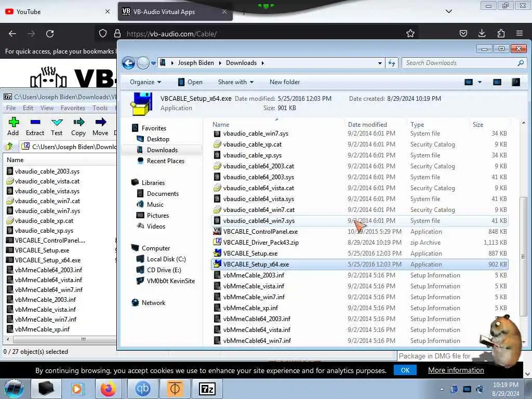Click the Search Downloads field

pyautogui.click(x=464, y=63)
